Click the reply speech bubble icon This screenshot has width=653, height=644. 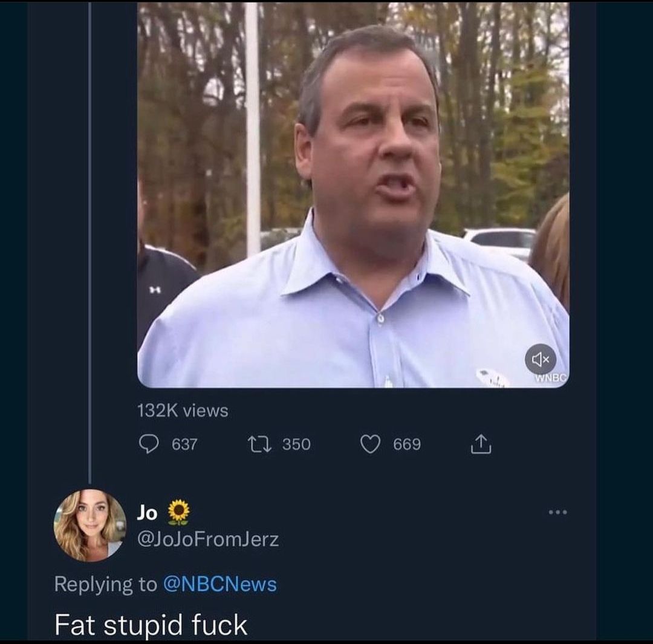tap(149, 444)
